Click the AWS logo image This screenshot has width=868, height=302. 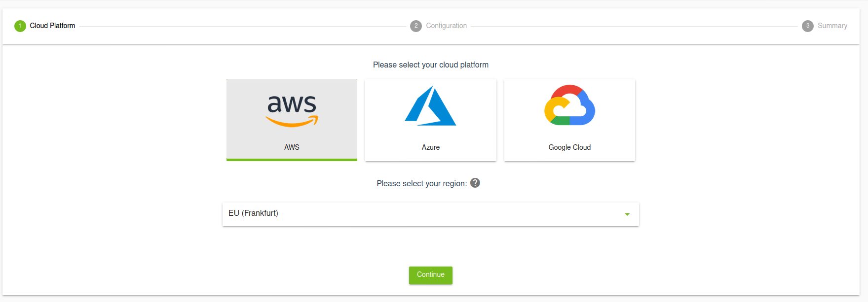pos(292,111)
